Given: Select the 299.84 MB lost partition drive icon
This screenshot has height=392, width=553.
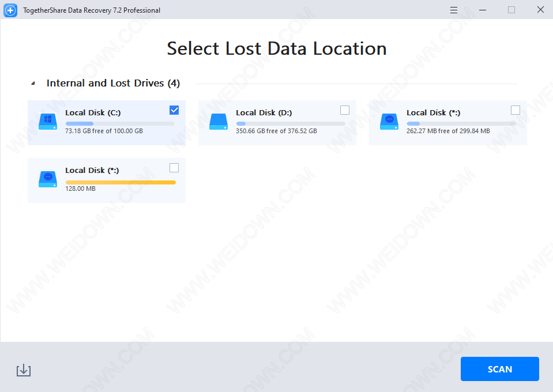Looking at the screenshot, I should coord(389,122).
